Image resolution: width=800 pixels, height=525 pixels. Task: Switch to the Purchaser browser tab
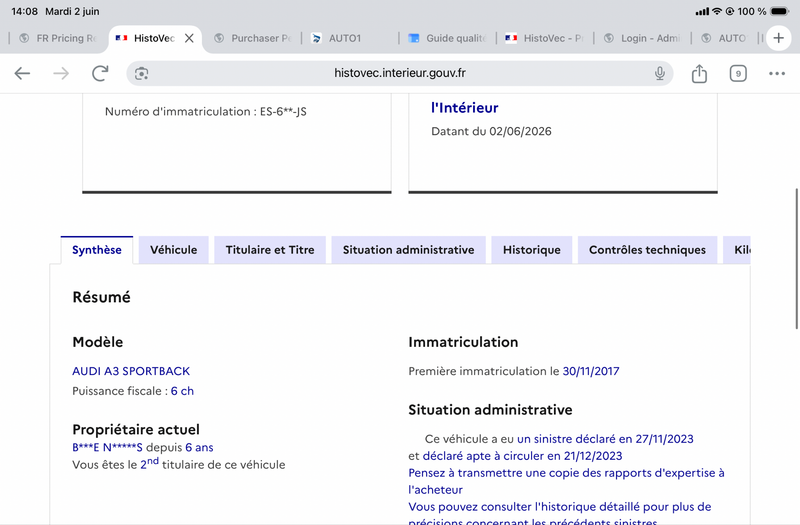[x=253, y=38]
